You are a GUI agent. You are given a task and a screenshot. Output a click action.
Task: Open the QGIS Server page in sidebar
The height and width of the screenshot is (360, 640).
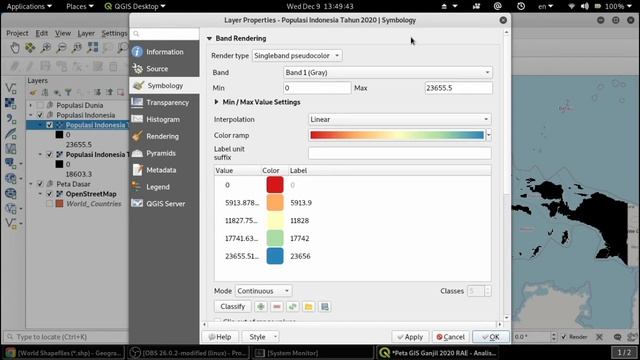[164, 203]
